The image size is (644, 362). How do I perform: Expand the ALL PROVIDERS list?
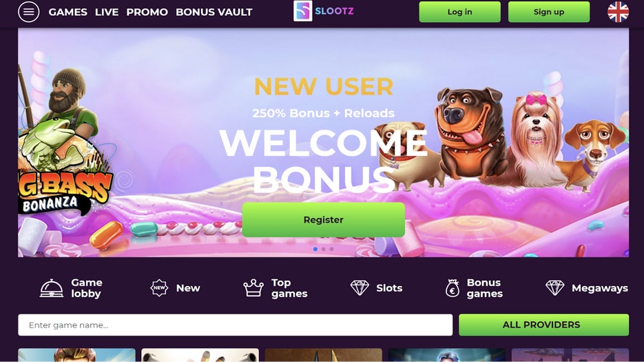click(x=543, y=325)
